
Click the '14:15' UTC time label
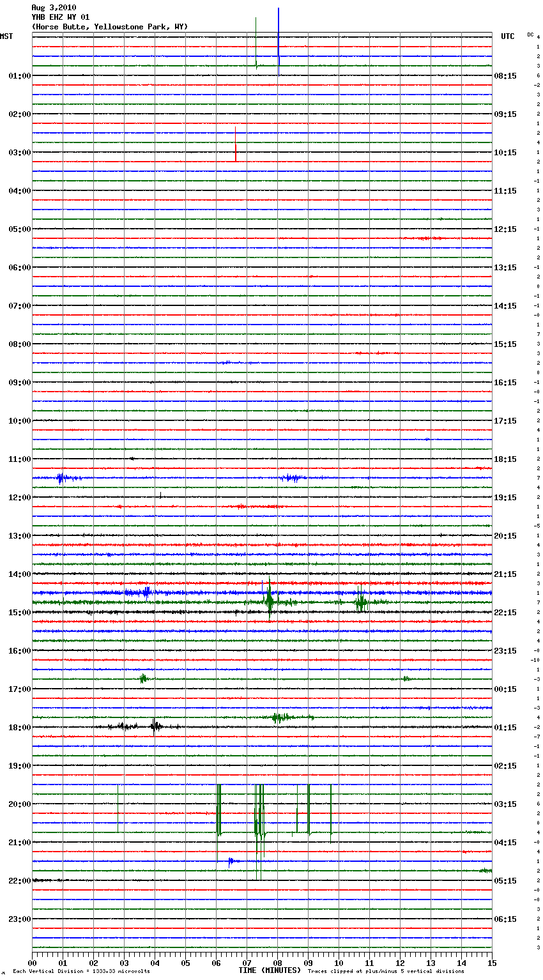[x=505, y=306]
